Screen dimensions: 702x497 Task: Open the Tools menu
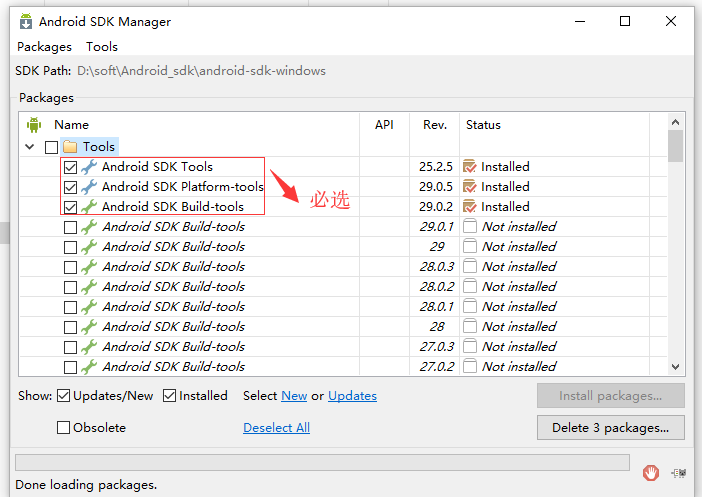click(102, 47)
